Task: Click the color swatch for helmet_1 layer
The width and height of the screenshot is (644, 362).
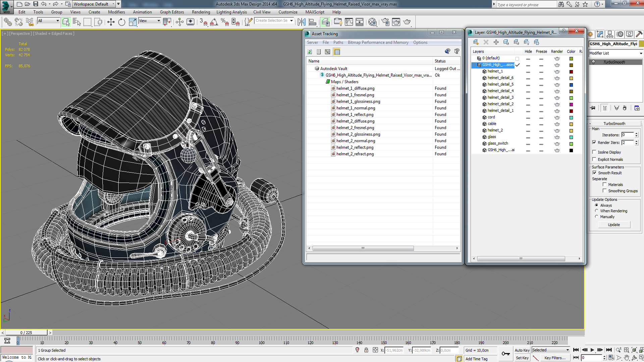Action: coord(571,72)
